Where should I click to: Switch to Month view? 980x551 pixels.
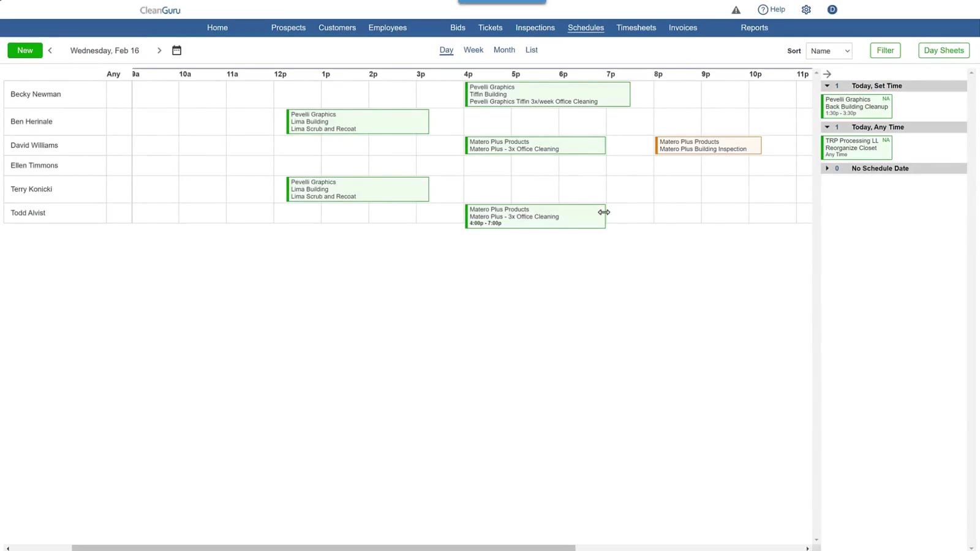point(504,50)
